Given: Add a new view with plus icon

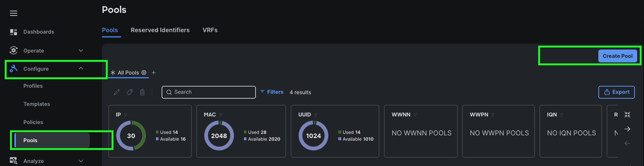Looking at the screenshot, I should point(154,73).
